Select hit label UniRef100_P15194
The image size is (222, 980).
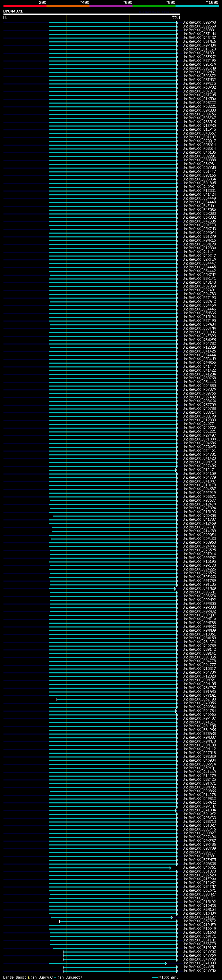point(199,317)
